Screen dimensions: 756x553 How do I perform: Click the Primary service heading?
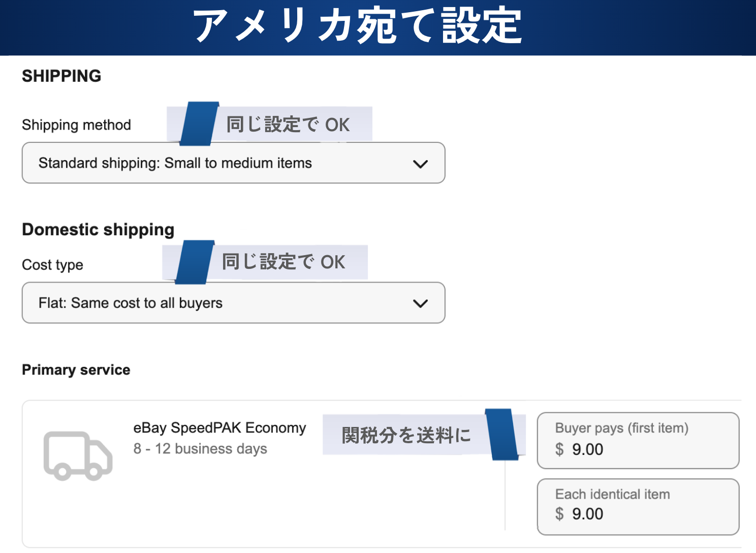(76, 370)
